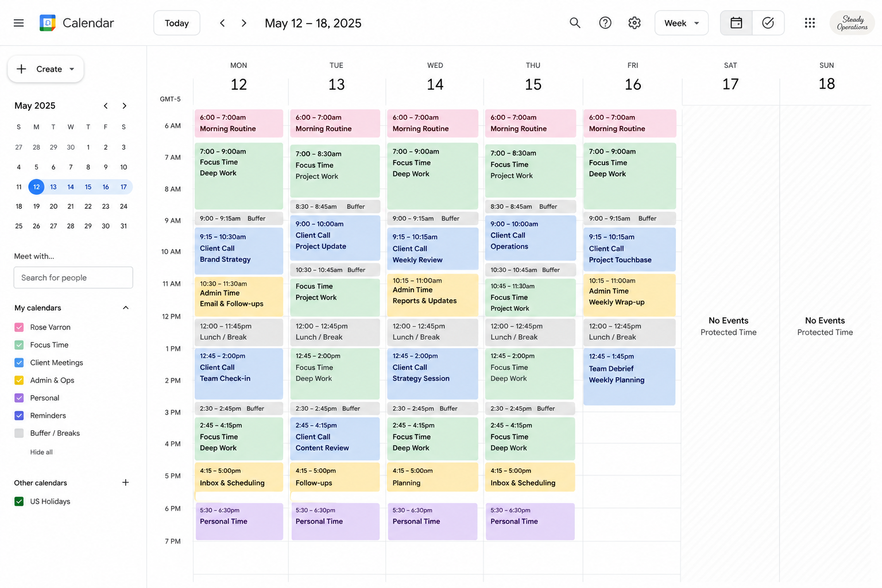
Task: Collapse the My calendars section
Action: (x=126, y=308)
